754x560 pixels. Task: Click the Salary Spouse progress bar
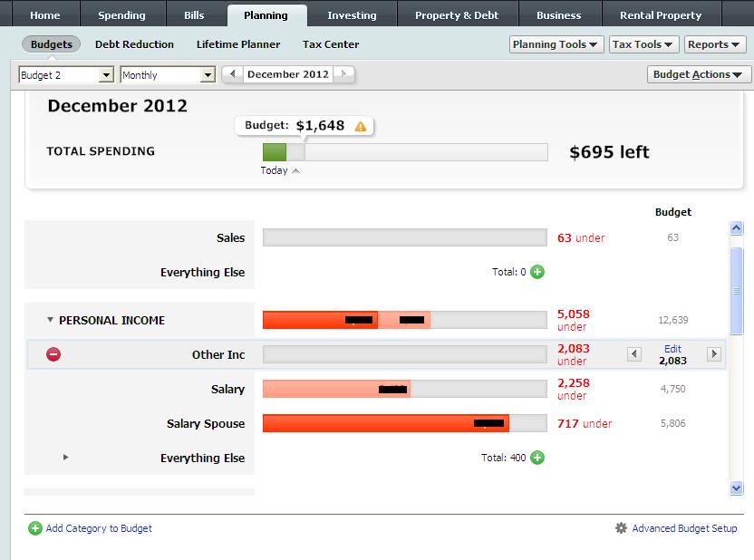click(405, 423)
